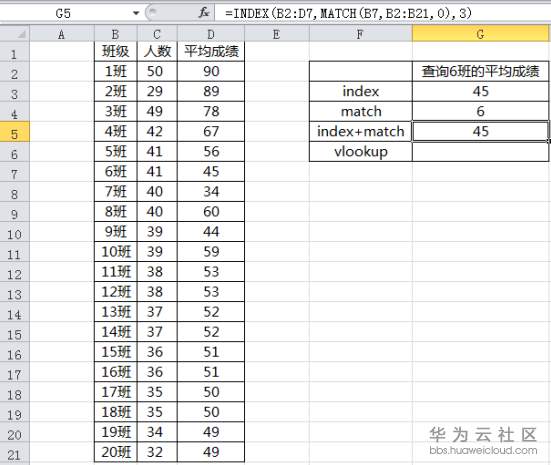Screen dimensions: 551x465
Task: Click the cell 13班
Action: tap(116, 312)
